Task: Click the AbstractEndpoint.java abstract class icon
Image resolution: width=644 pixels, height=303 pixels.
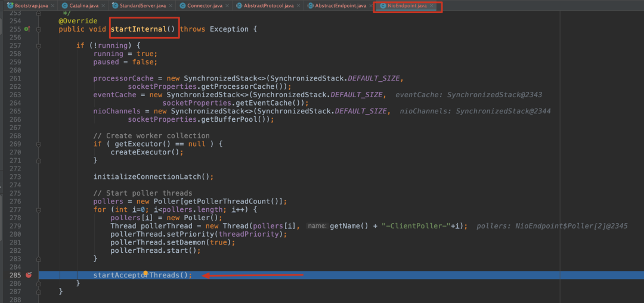Action: pyautogui.click(x=310, y=5)
